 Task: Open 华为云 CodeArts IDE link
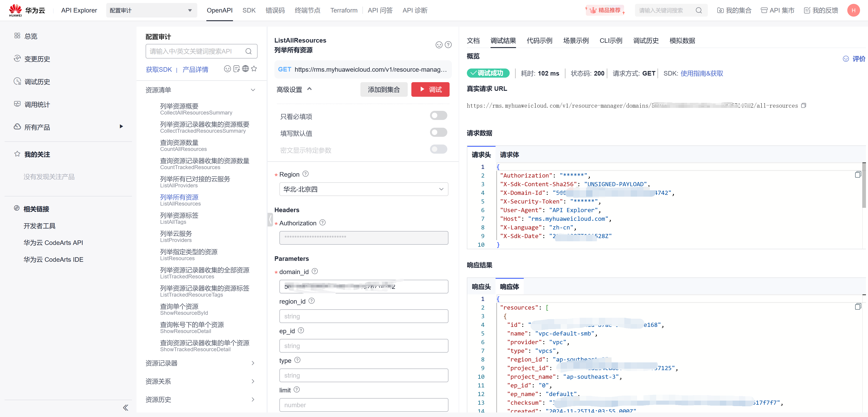pyautogui.click(x=53, y=259)
